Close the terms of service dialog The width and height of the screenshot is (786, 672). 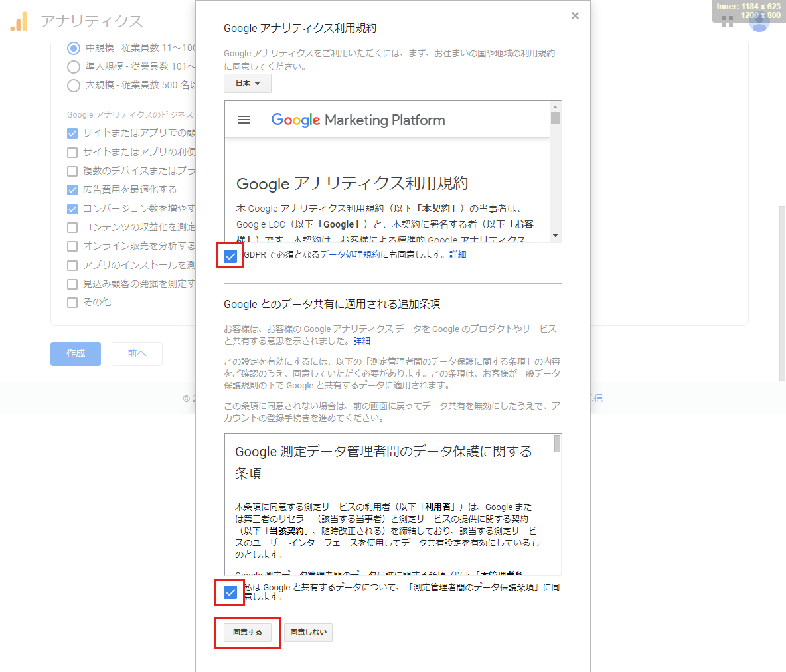575,15
